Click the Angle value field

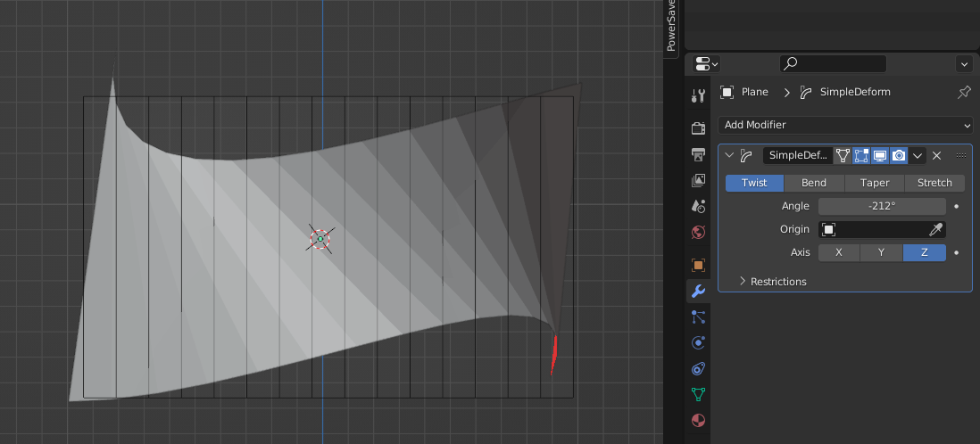[881, 206]
